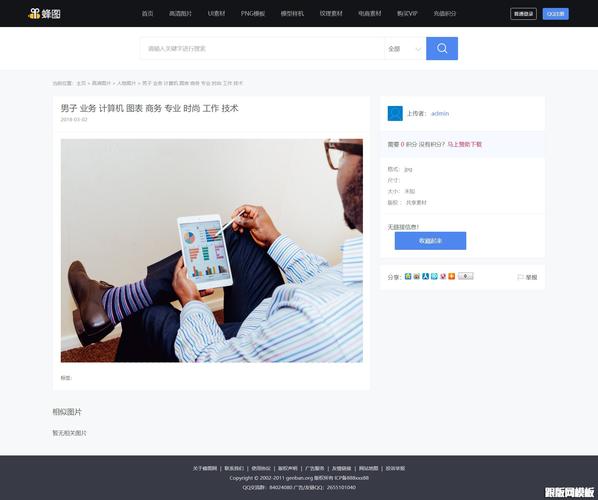Click the outlined login button in header
The width and height of the screenshot is (598, 500).
tap(523, 14)
